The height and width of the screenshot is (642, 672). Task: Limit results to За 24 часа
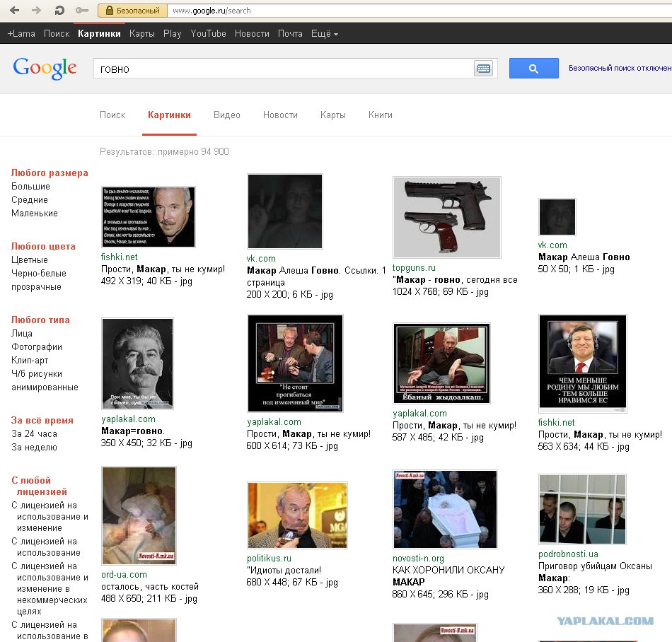pyautogui.click(x=34, y=434)
